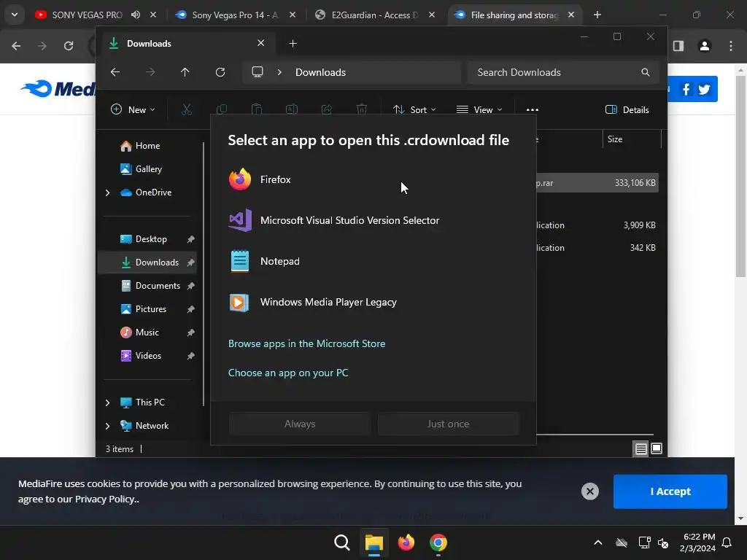Select File sharing and storage tab
This screenshot has height=560, width=747.
[514, 15]
